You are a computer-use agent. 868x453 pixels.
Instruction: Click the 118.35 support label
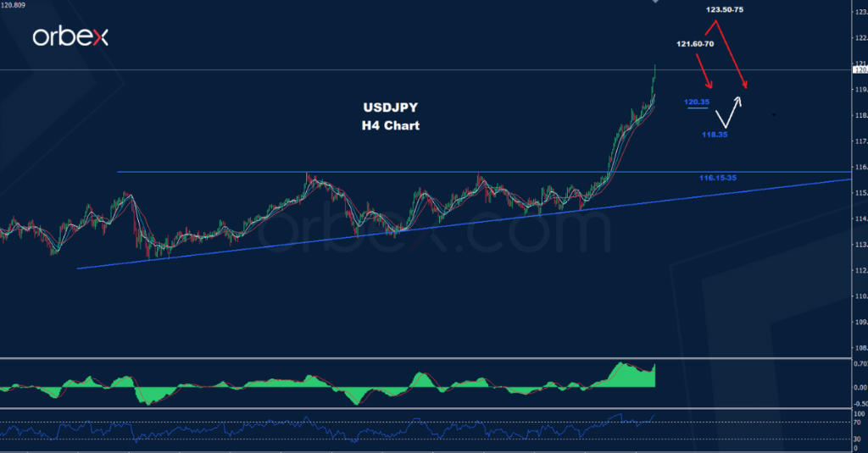pos(715,135)
